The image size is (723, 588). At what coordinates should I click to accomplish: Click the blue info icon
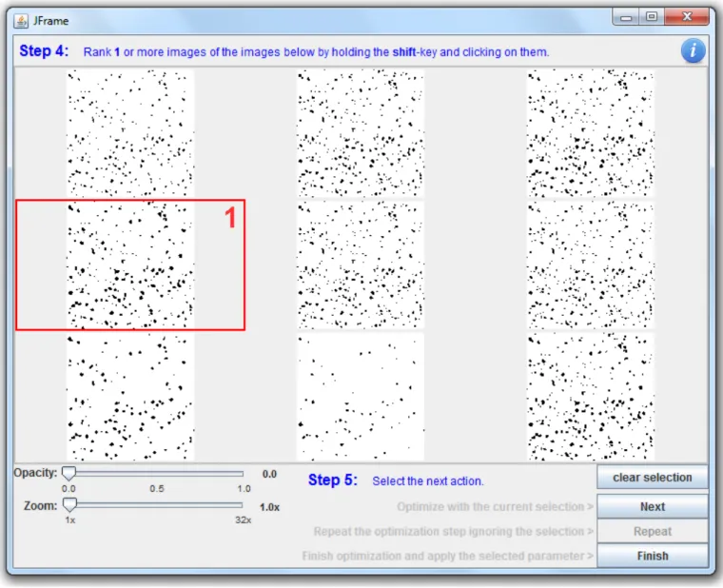click(693, 50)
